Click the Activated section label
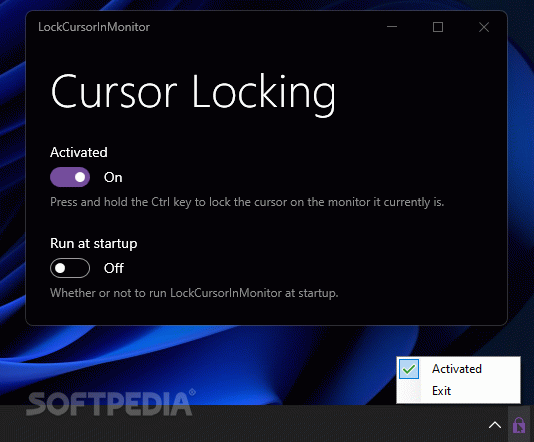Viewport: 534px width, 442px height. [x=79, y=152]
